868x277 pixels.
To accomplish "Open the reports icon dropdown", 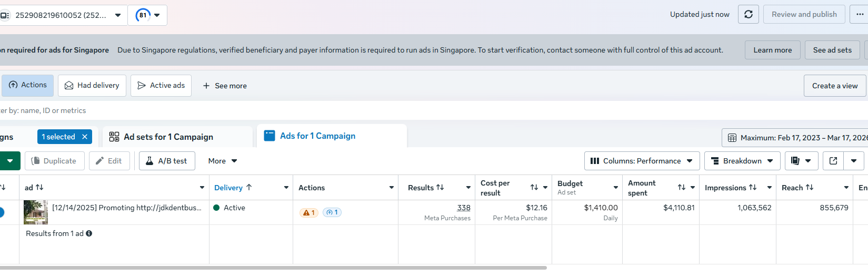I will (801, 161).
